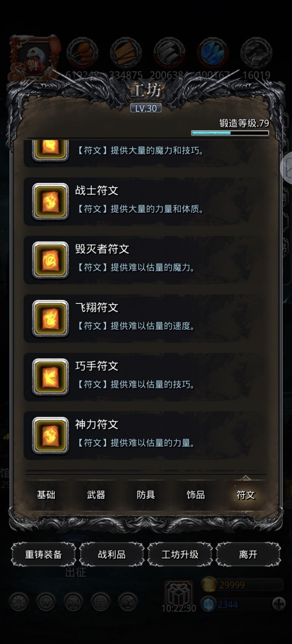292x644 pixels.
Task: Select the 饰品 category tab
Action: 196,495
